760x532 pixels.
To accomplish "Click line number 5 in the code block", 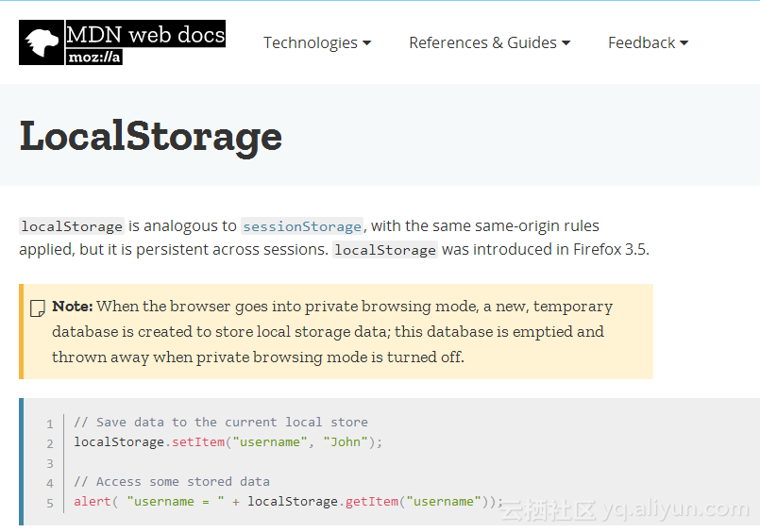I will 50,503.
